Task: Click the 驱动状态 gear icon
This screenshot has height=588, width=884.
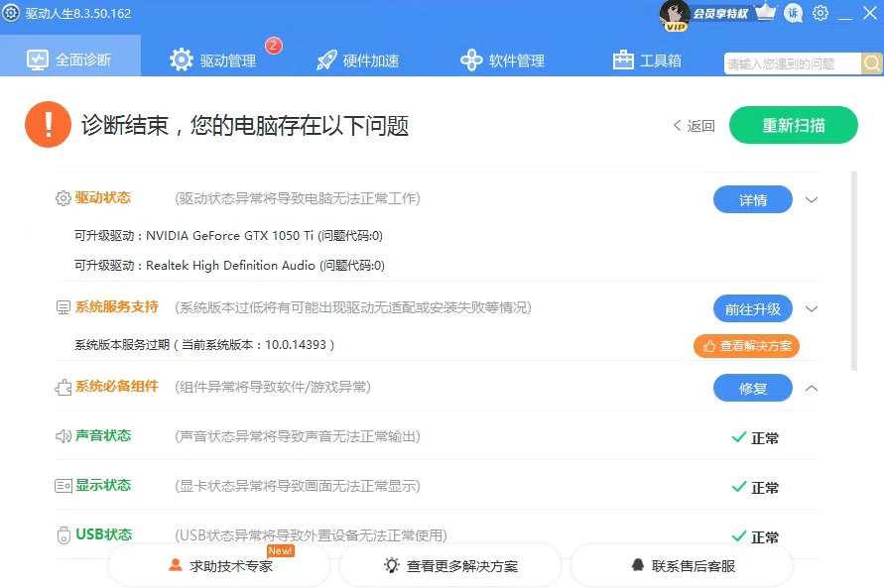Action: pos(63,198)
